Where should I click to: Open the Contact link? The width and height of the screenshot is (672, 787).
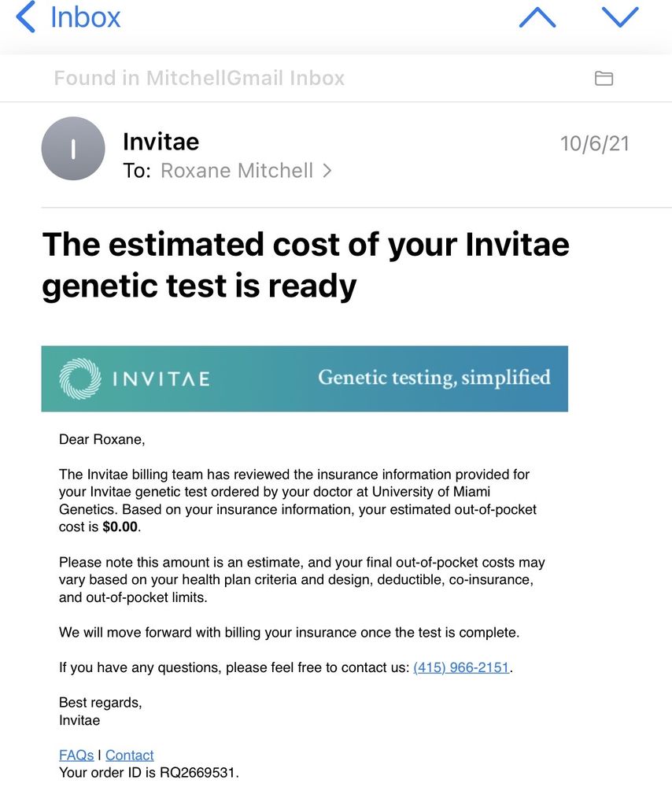[130, 755]
